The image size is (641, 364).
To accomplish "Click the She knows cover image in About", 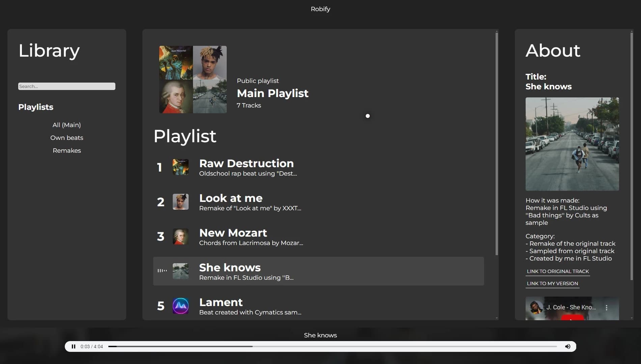I will 572,144.
